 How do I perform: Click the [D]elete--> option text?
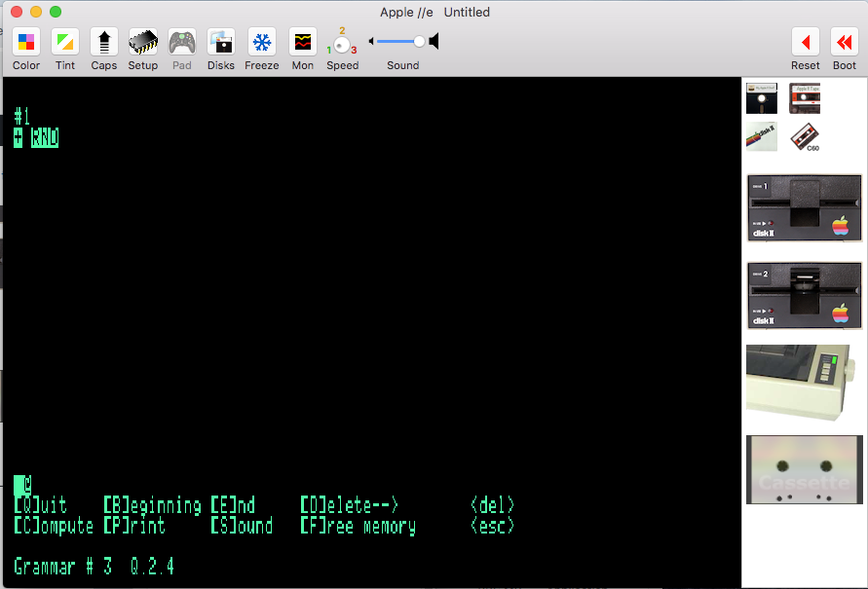[x=350, y=505]
